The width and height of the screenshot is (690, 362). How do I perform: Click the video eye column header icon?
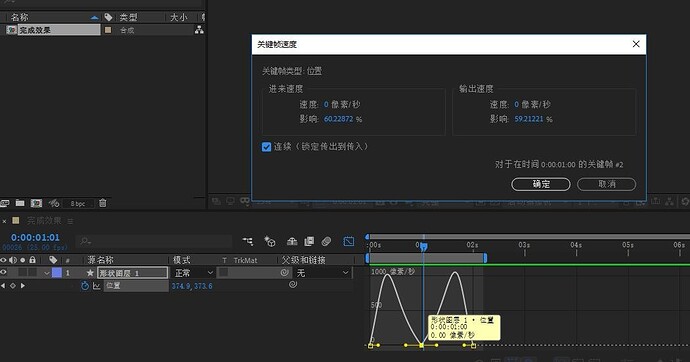(4, 260)
